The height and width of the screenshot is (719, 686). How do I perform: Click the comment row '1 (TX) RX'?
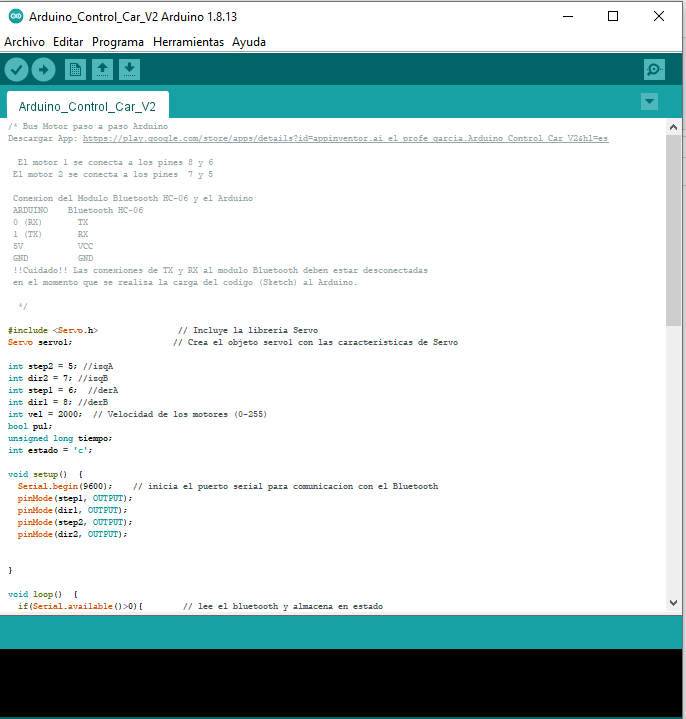(50, 234)
